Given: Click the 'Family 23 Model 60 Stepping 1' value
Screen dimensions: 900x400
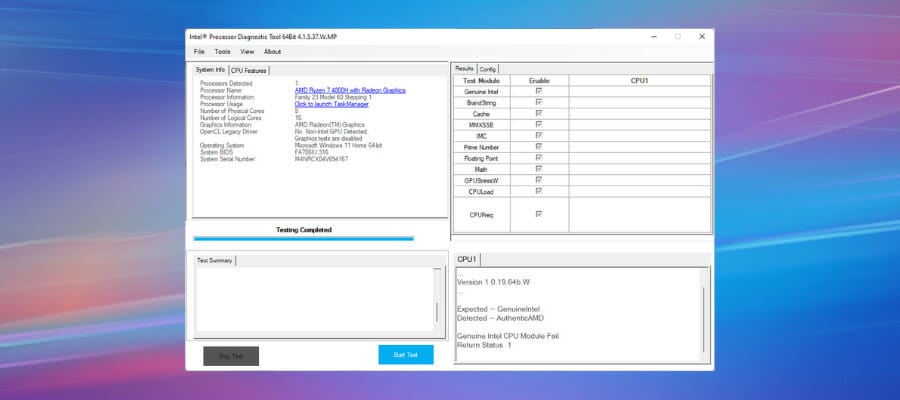Looking at the screenshot, I should coord(333,98).
